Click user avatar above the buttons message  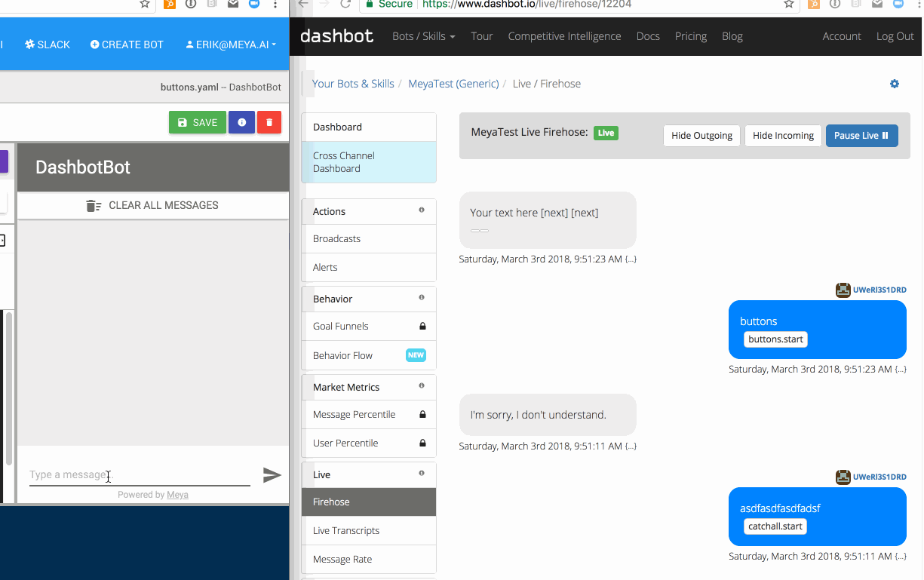click(x=843, y=290)
